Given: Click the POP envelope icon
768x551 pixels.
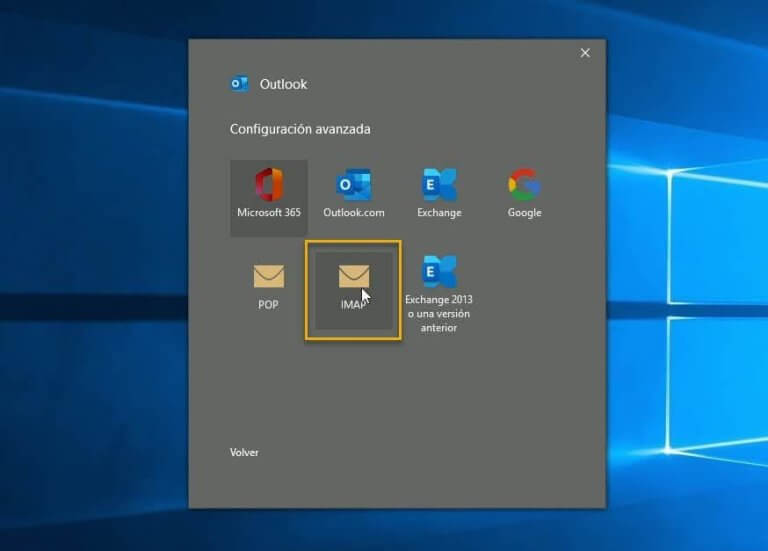Looking at the screenshot, I should 268,276.
